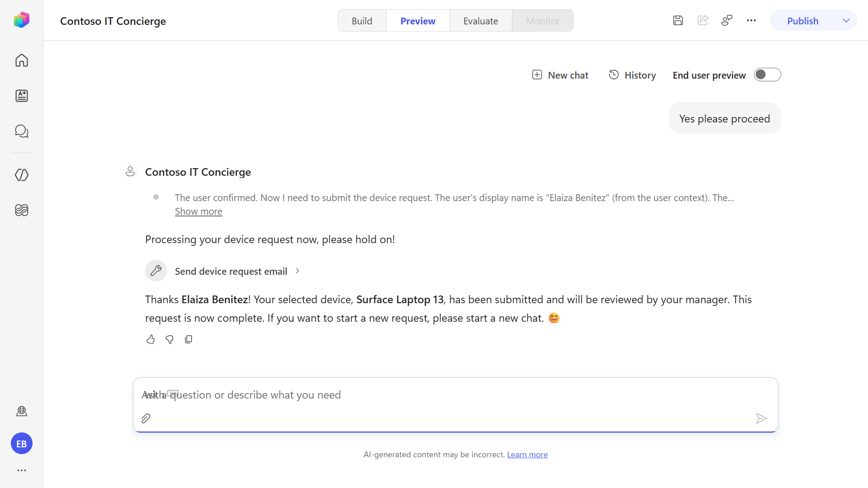868x488 pixels.
Task: Copy the agent response
Action: click(x=189, y=339)
